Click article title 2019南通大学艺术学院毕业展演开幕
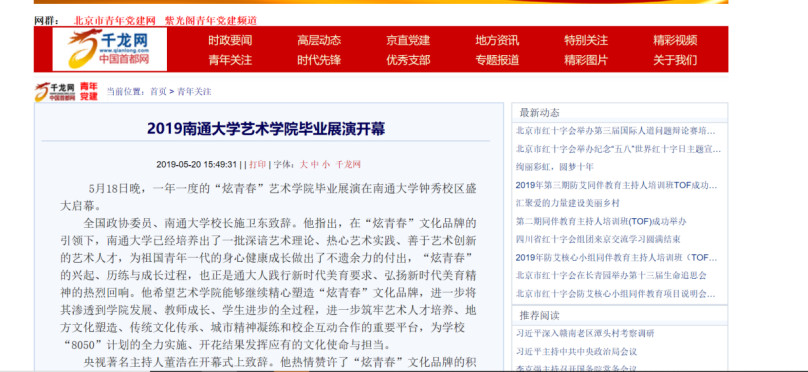 click(x=266, y=128)
